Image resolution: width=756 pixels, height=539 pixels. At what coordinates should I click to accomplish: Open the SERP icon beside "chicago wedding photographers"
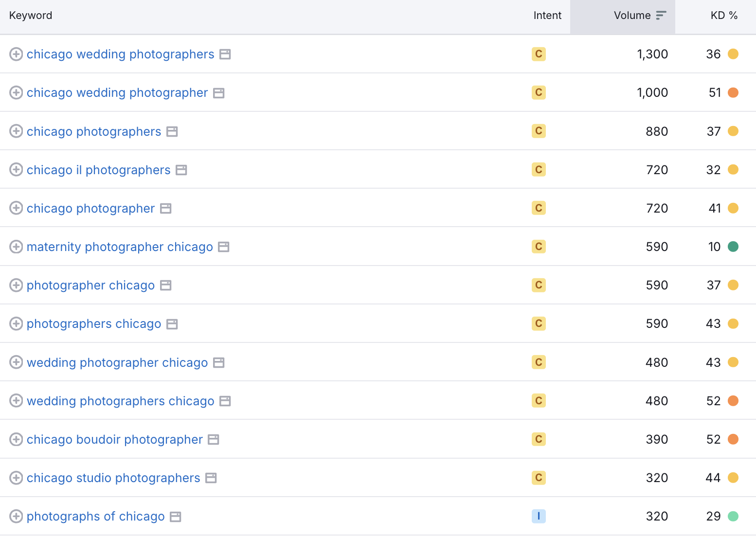tap(224, 54)
